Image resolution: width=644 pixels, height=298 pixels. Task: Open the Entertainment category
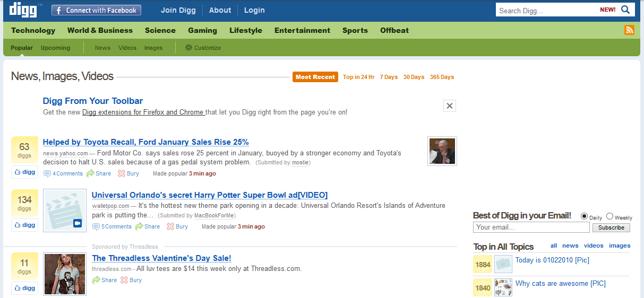(x=302, y=30)
